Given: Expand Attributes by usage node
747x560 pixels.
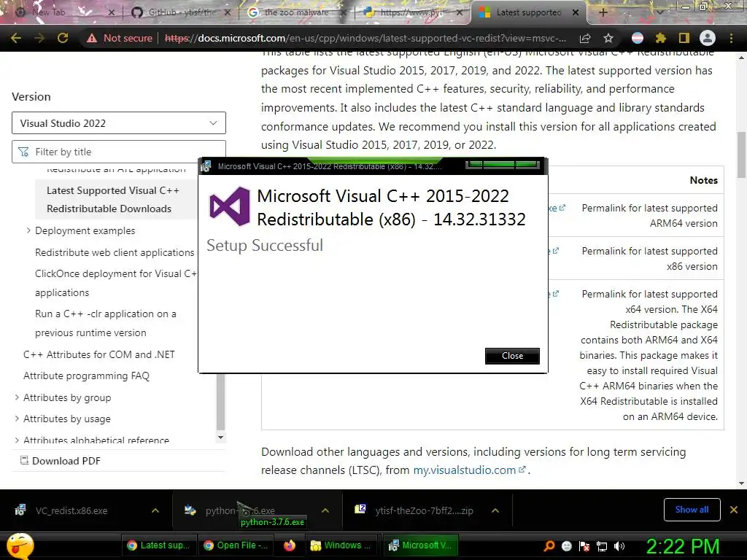Looking at the screenshot, I should (x=18, y=419).
